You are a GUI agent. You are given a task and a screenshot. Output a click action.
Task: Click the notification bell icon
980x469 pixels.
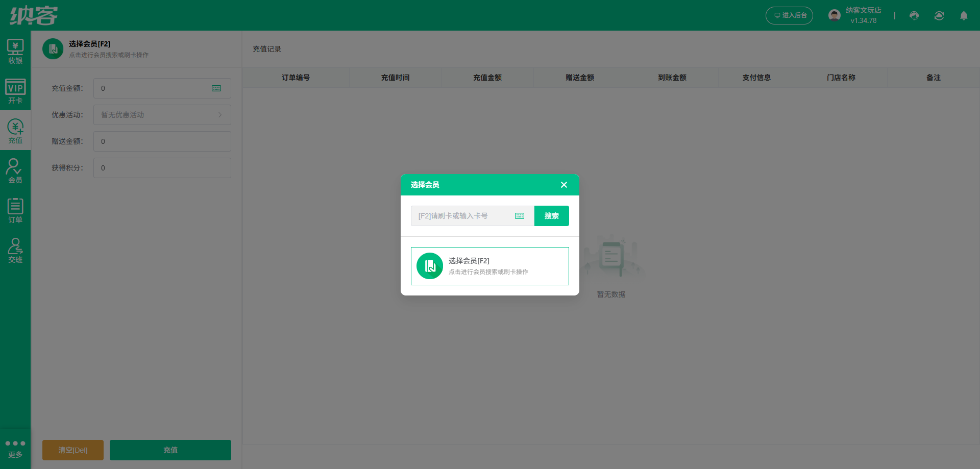964,16
